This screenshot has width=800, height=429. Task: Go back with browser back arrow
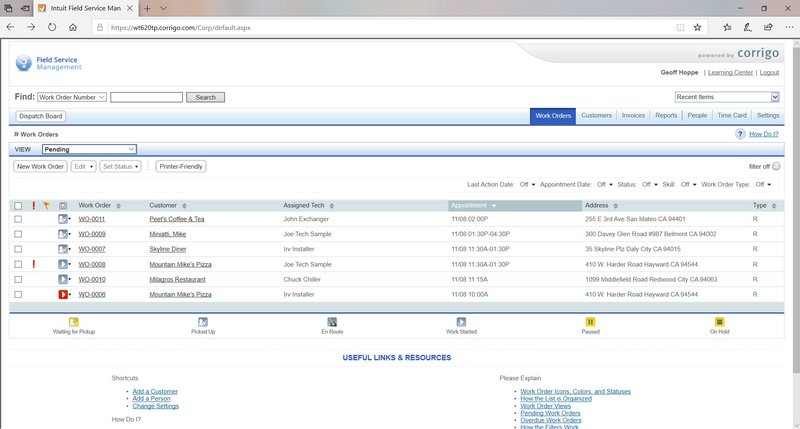11,28
